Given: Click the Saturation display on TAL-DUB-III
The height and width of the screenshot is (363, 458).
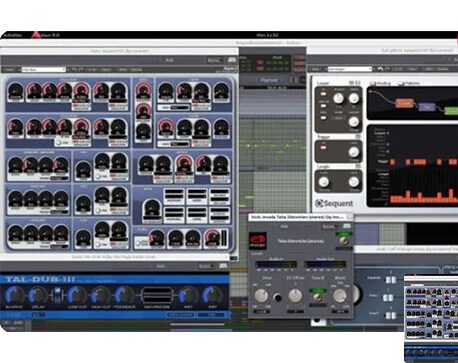Looking at the screenshot, I should (x=156, y=295).
